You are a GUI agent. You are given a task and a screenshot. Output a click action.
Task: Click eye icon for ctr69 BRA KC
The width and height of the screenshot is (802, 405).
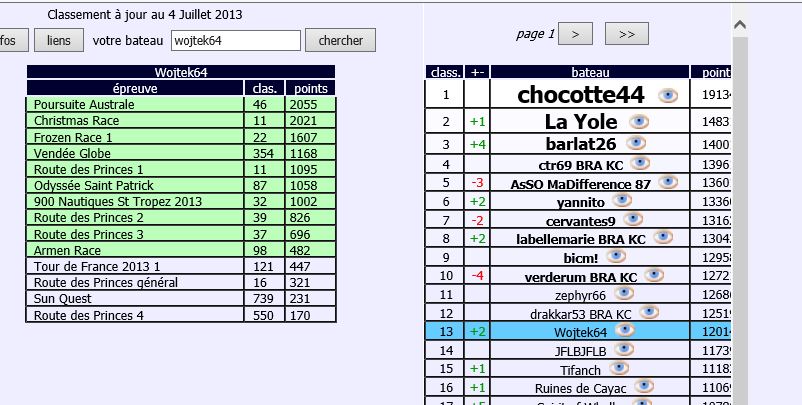click(640, 163)
